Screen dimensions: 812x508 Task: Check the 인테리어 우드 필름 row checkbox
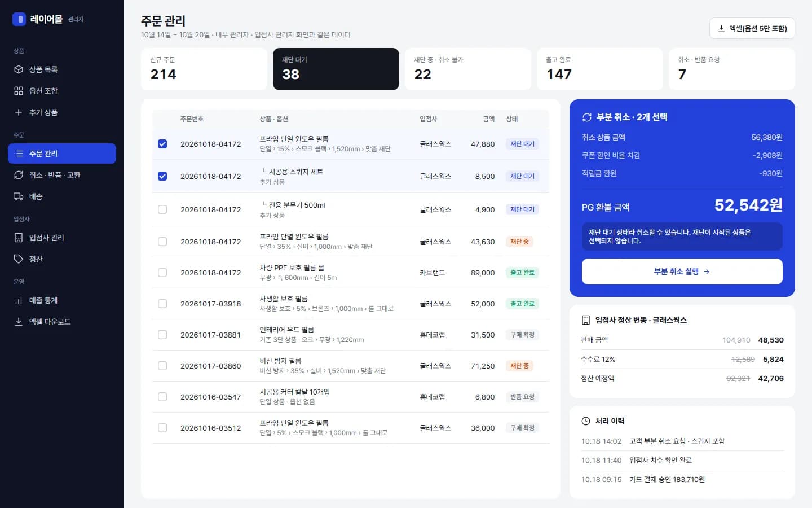pyautogui.click(x=162, y=335)
